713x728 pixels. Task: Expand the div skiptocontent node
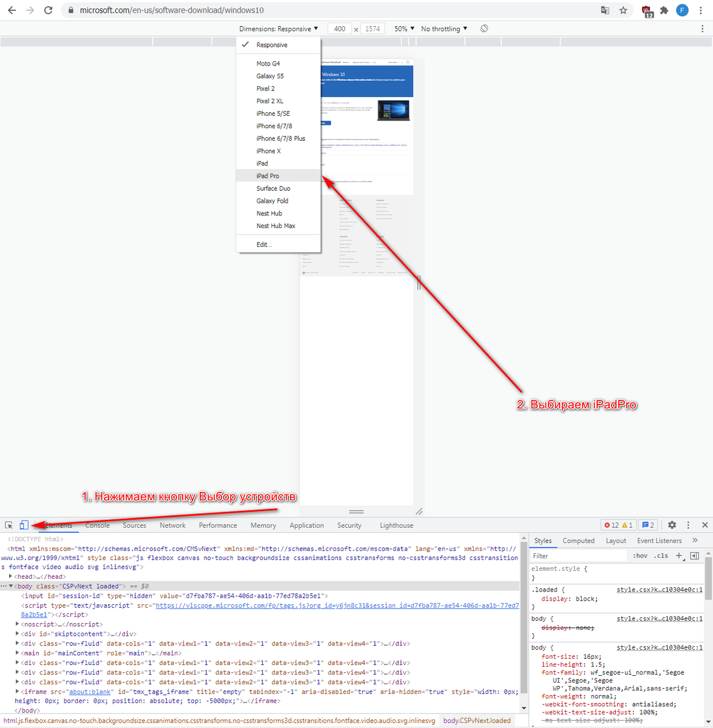[x=17, y=634]
